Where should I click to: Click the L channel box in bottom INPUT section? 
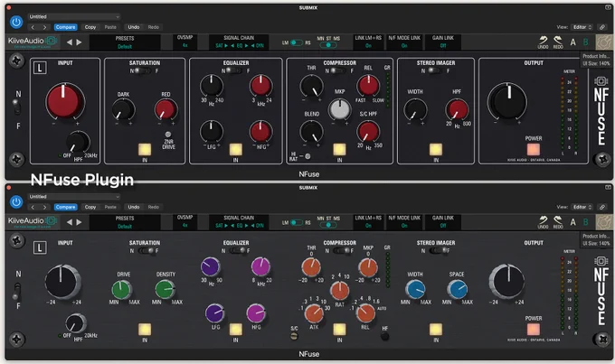(40, 248)
